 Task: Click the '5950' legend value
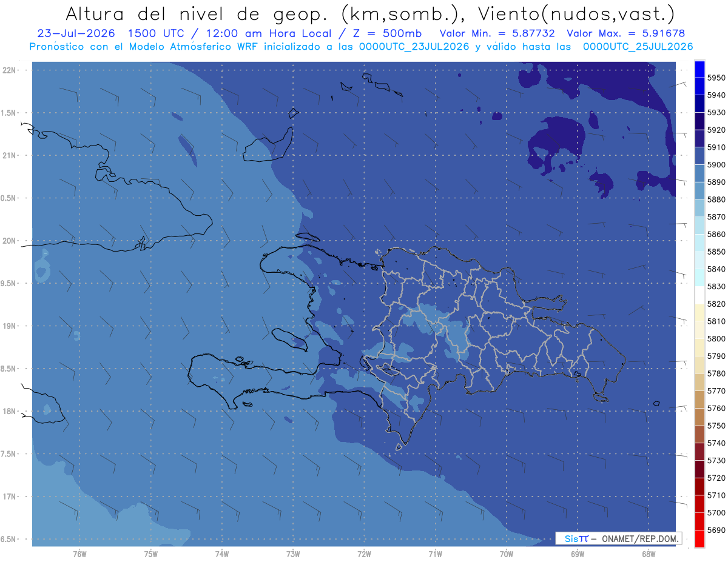716,78
